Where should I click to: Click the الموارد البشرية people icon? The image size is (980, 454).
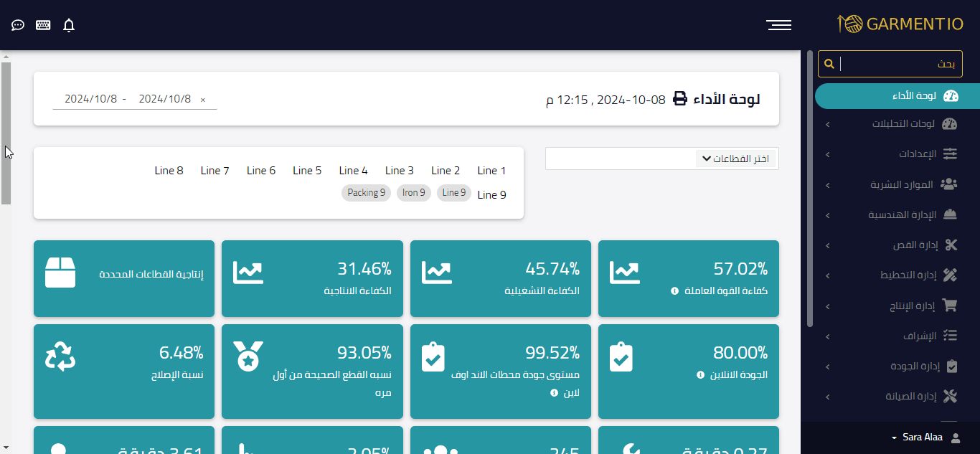(949, 184)
